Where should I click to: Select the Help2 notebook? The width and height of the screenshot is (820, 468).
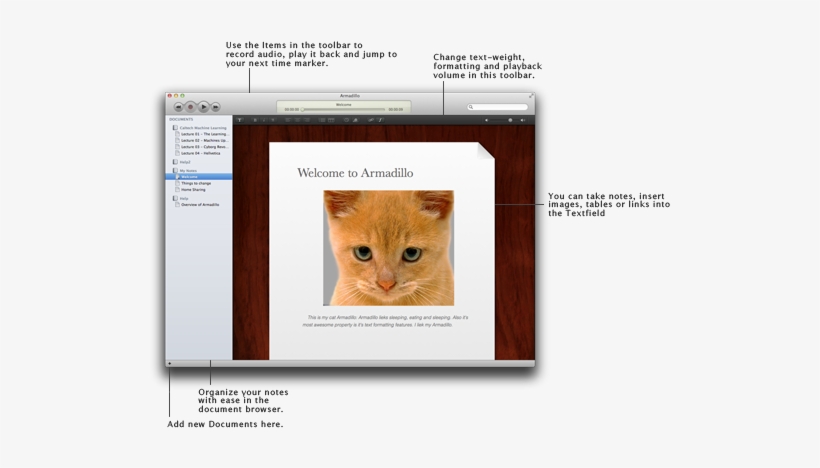(x=185, y=162)
